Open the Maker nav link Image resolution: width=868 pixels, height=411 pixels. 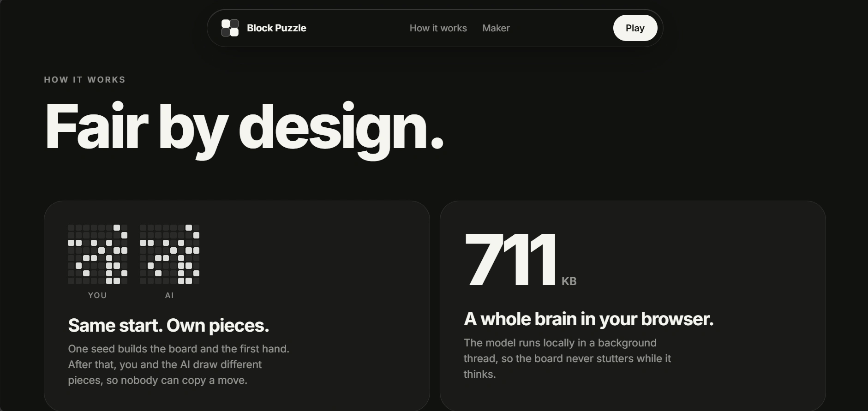pos(496,28)
